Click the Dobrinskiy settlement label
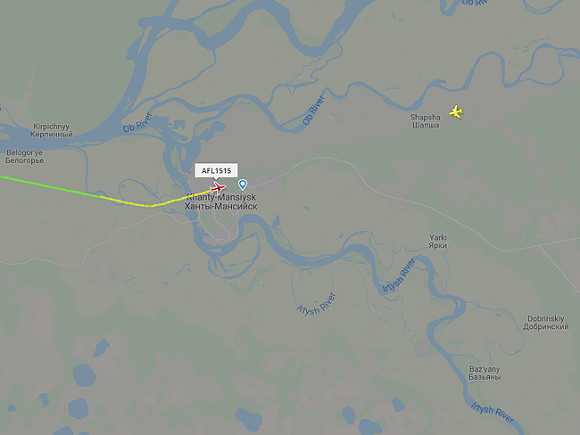The width and height of the screenshot is (580, 435). point(546,323)
